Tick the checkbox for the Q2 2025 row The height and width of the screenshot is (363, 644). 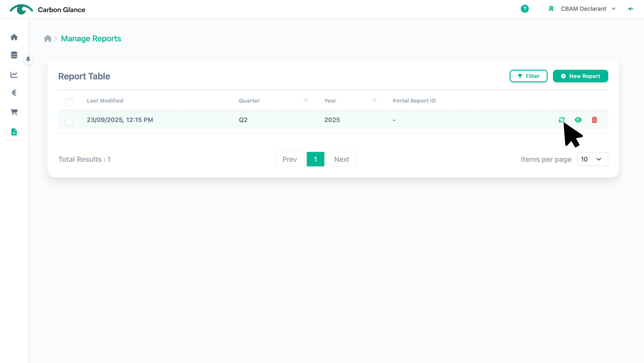click(x=69, y=122)
